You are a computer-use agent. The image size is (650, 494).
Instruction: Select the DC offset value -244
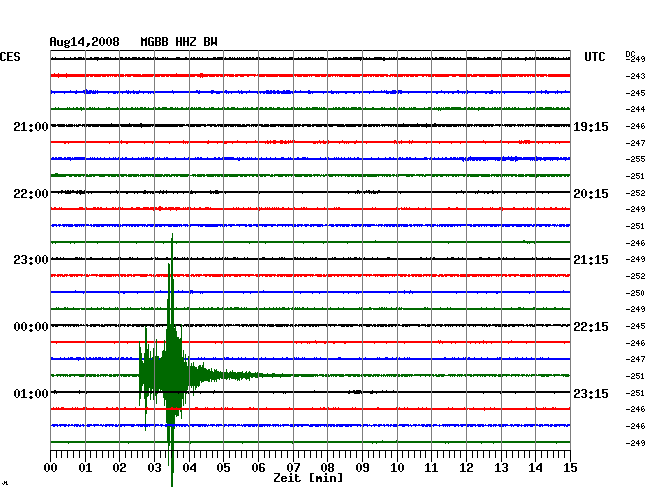635,109
